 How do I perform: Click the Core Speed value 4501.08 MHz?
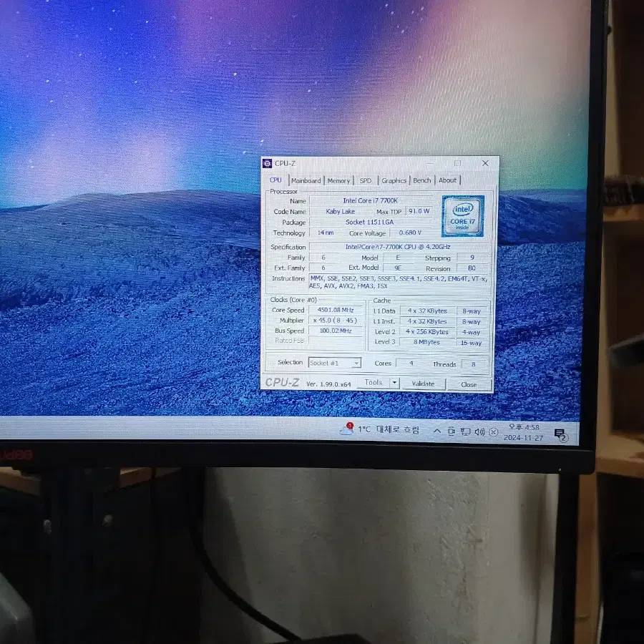[x=336, y=310]
